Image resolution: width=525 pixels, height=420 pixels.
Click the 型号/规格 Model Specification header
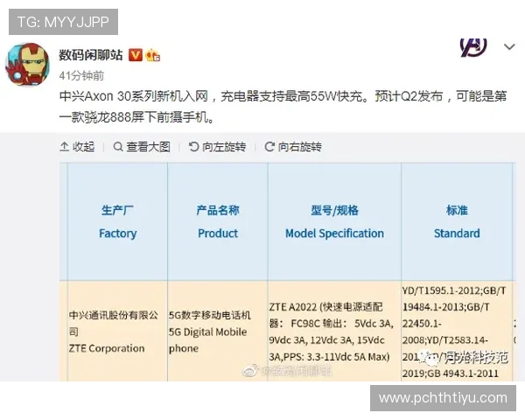click(x=334, y=221)
